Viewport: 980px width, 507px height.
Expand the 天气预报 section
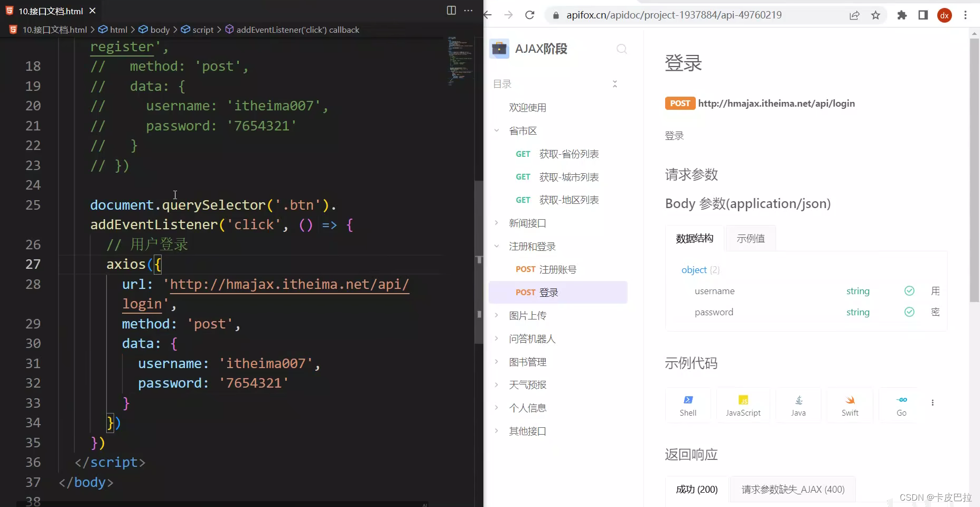(x=497, y=384)
